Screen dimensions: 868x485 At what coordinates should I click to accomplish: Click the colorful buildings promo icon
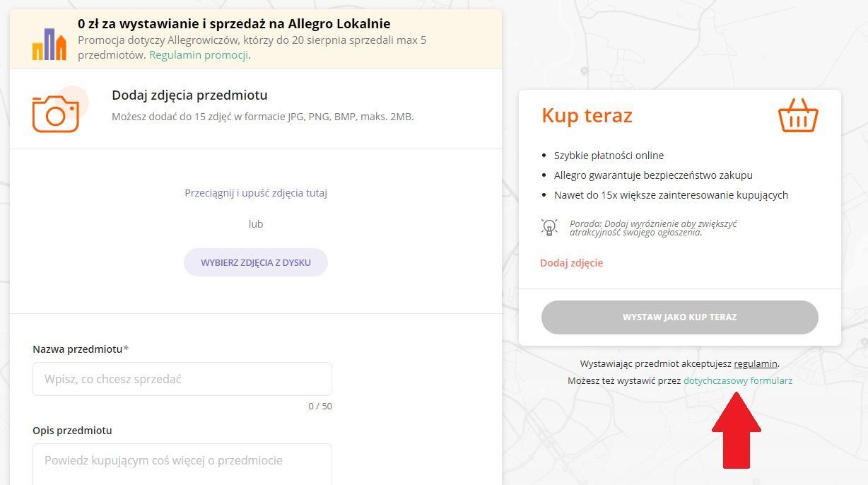coord(49,45)
